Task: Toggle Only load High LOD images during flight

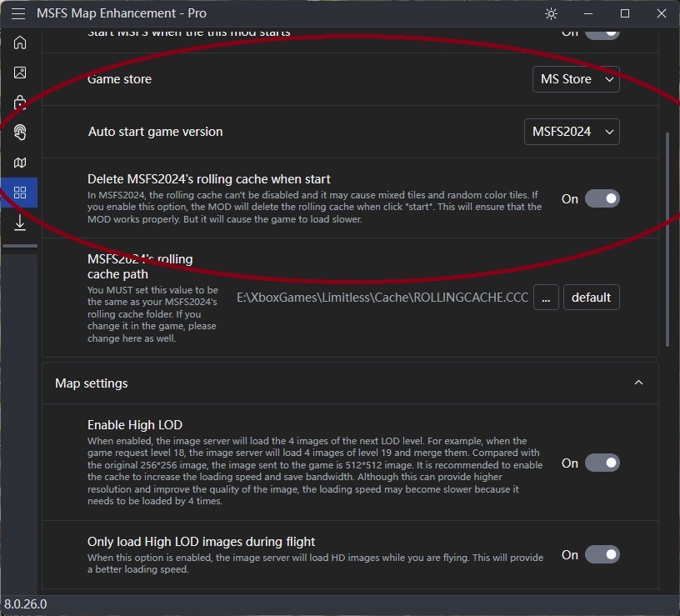Action: (602, 554)
